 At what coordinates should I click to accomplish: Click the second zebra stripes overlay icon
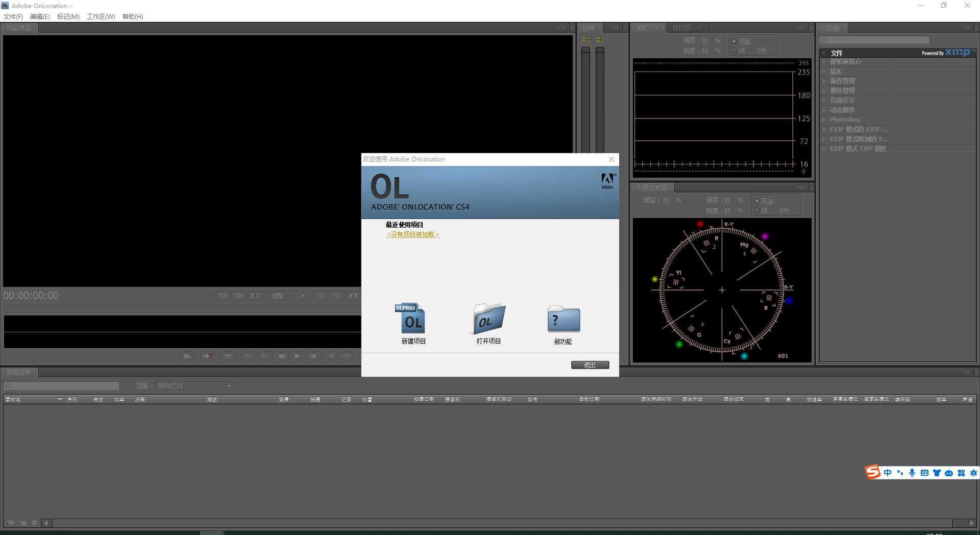[x=239, y=296]
